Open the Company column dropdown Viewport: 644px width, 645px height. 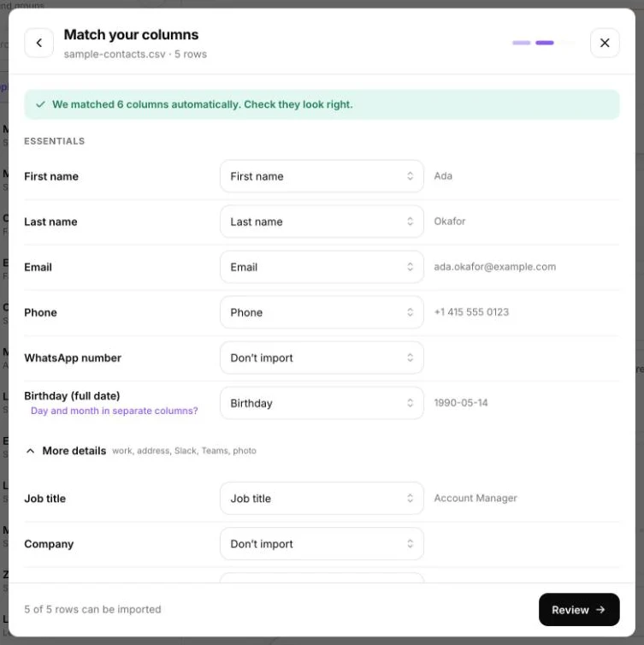tap(322, 544)
